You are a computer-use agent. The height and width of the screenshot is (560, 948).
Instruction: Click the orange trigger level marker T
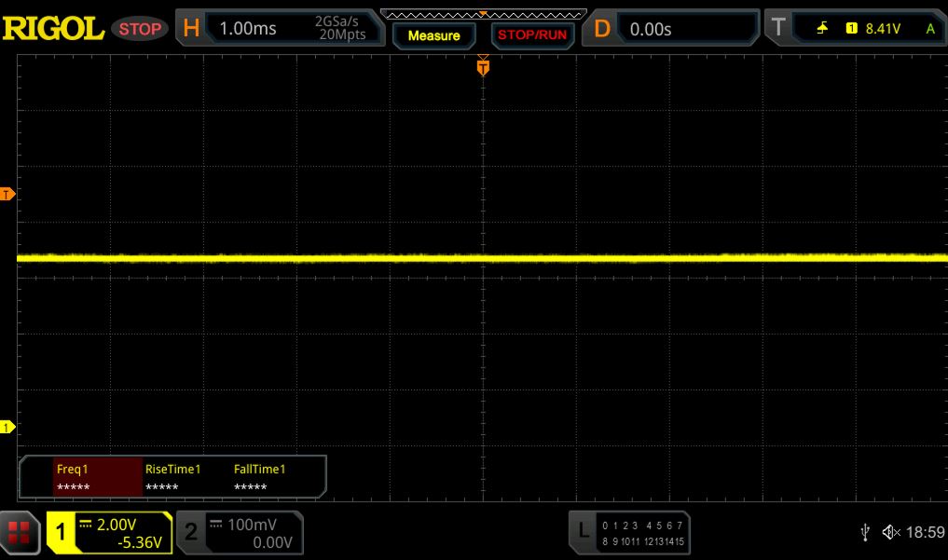pos(7,194)
